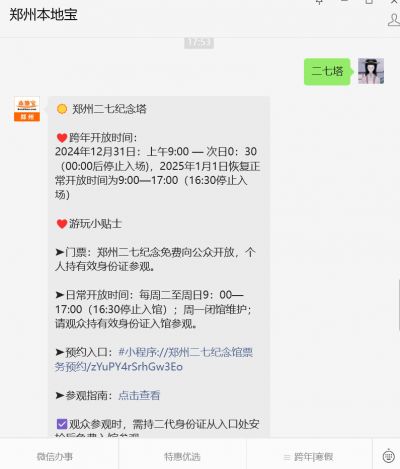Click the chat scrollbar on the right edge
The image size is (400, 469).
pos(399,304)
